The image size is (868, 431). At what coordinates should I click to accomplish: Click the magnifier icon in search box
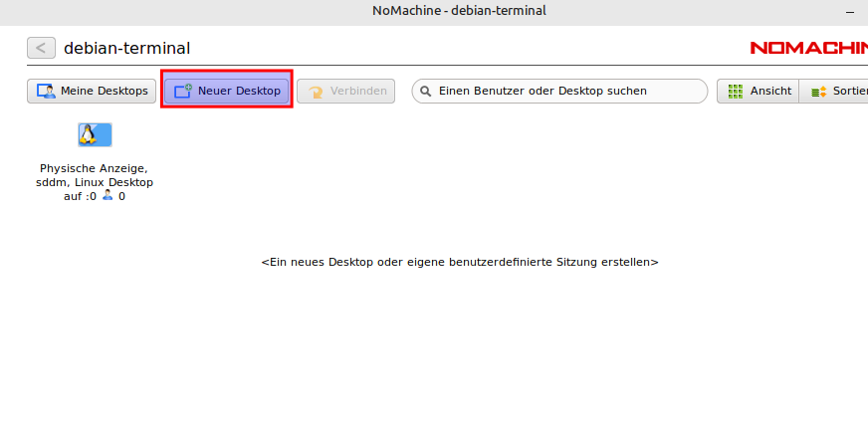coord(426,92)
